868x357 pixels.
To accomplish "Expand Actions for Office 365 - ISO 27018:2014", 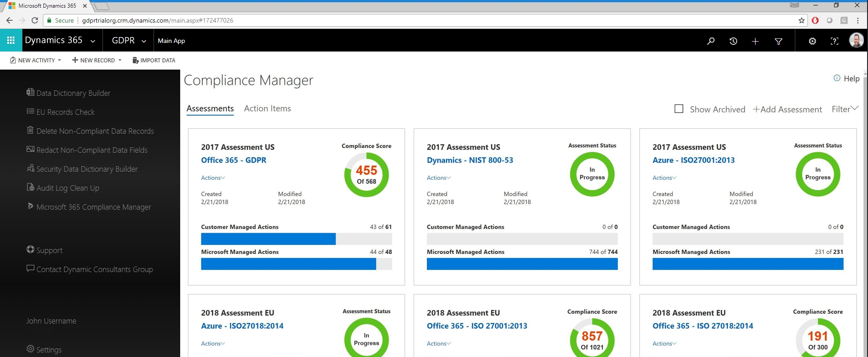I will click(664, 343).
